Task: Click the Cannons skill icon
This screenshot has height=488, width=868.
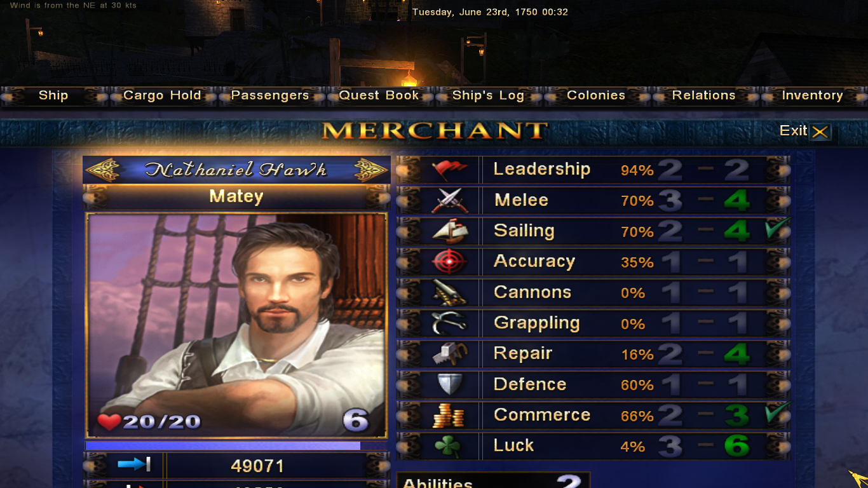Action: pos(449,293)
